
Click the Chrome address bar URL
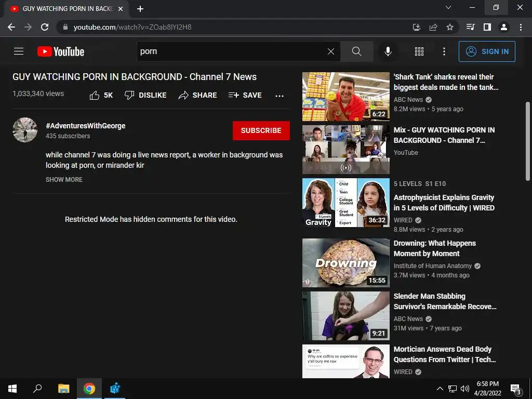click(132, 27)
